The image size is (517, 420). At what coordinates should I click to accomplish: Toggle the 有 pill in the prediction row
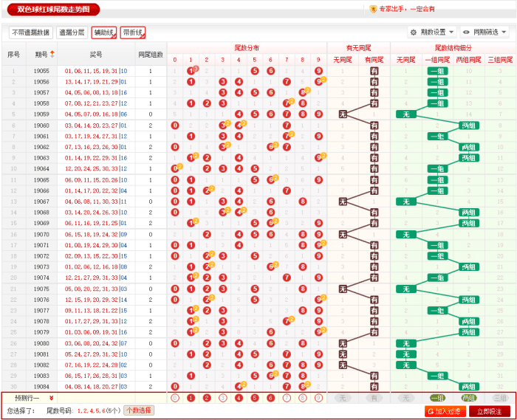coord(374,398)
